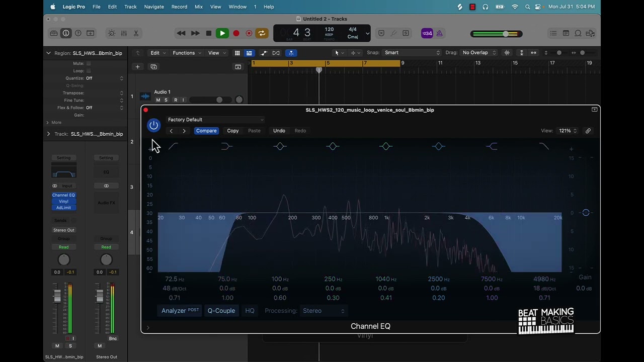
Task: Click the red Record button
Action: [236, 33]
